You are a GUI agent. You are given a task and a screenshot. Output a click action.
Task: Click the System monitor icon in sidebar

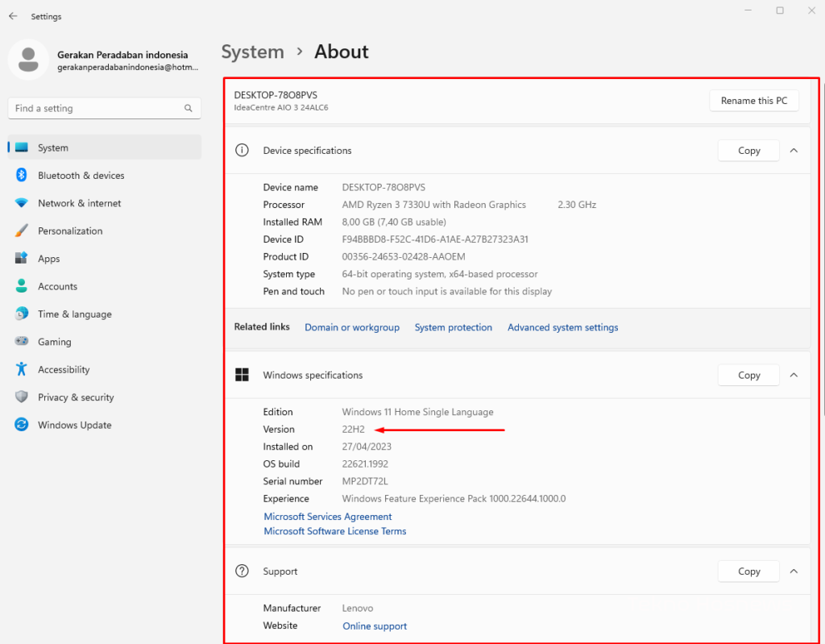click(22, 147)
